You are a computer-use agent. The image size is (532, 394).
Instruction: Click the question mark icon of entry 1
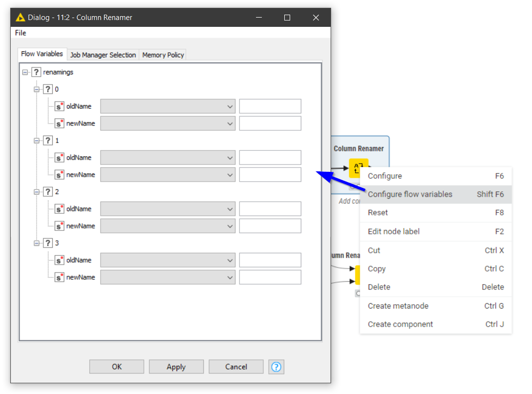click(x=48, y=141)
